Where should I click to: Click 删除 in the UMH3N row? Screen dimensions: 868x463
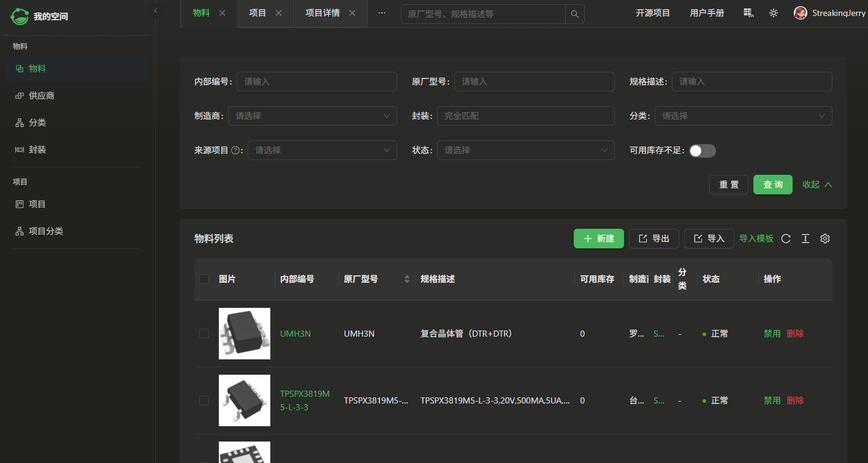[795, 334]
